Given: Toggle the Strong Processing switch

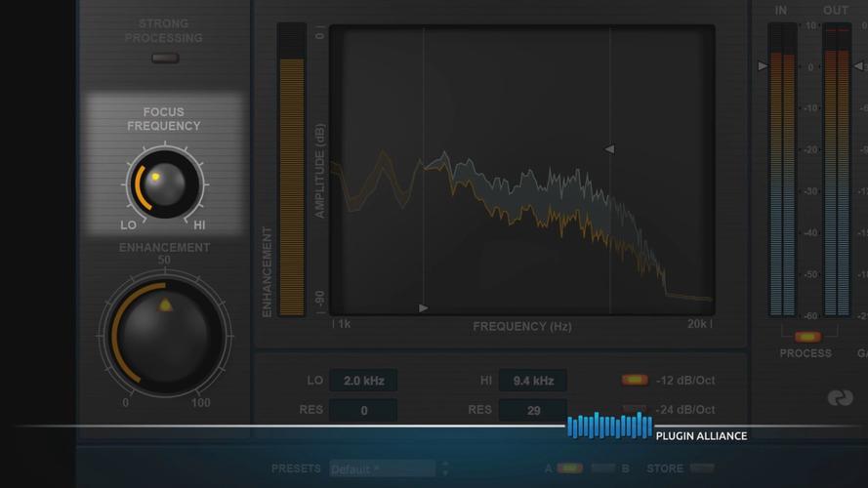Looking at the screenshot, I should click(165, 59).
